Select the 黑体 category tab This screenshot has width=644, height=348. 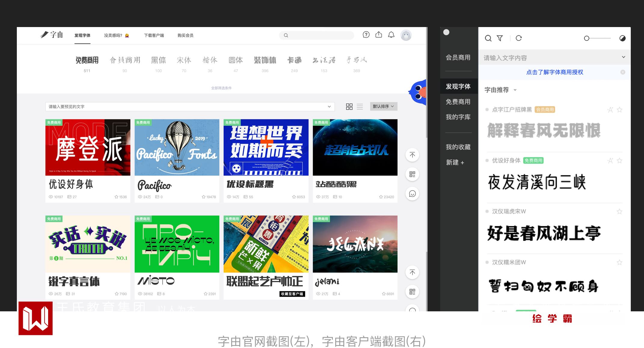pyautogui.click(x=158, y=60)
